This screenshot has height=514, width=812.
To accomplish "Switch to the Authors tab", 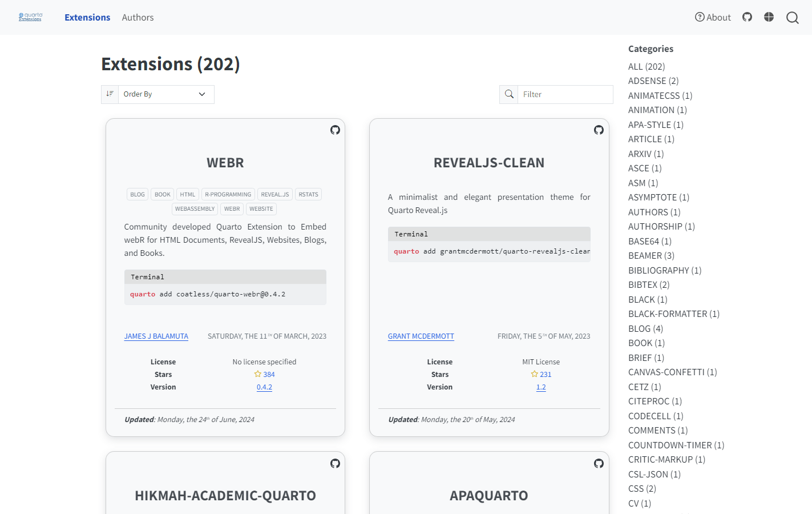I will (138, 18).
